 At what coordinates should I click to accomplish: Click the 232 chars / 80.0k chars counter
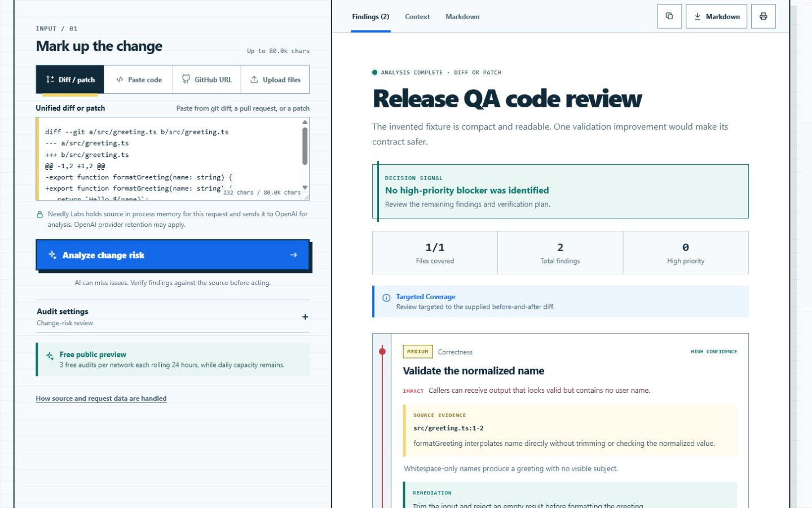point(262,192)
